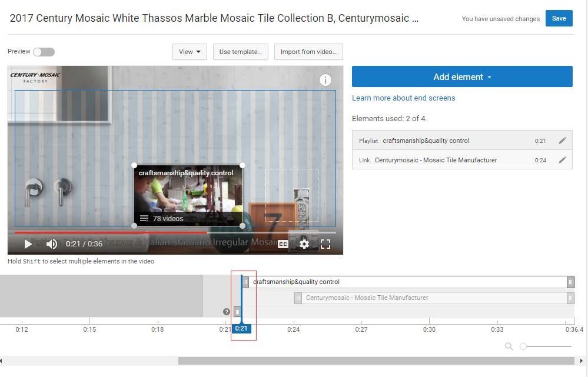Select Centurymosaic - Mosaic Tile Manufacturer list row
The height and width of the screenshot is (377, 588).
pyautogui.click(x=462, y=160)
